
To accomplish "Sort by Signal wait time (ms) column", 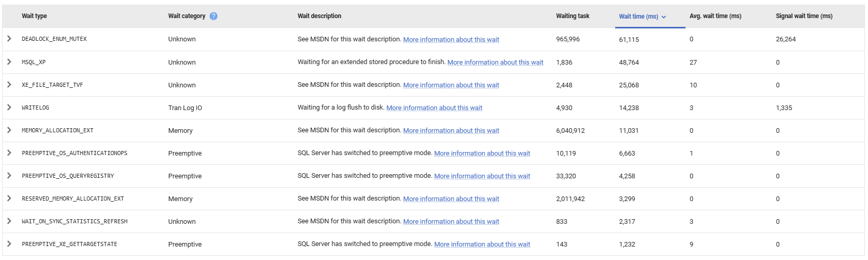I will [x=804, y=16].
